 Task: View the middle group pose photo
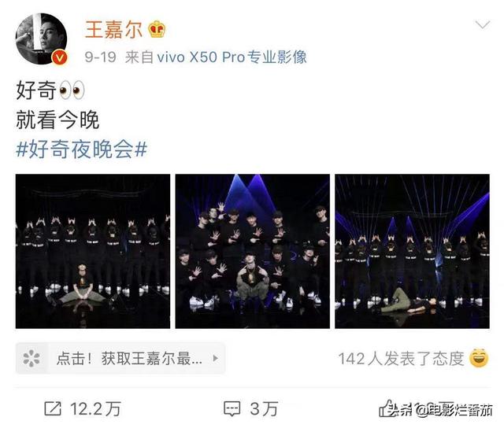[252, 251]
